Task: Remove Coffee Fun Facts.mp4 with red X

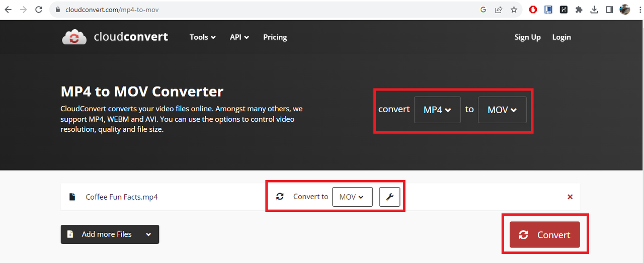Action: coord(570,197)
